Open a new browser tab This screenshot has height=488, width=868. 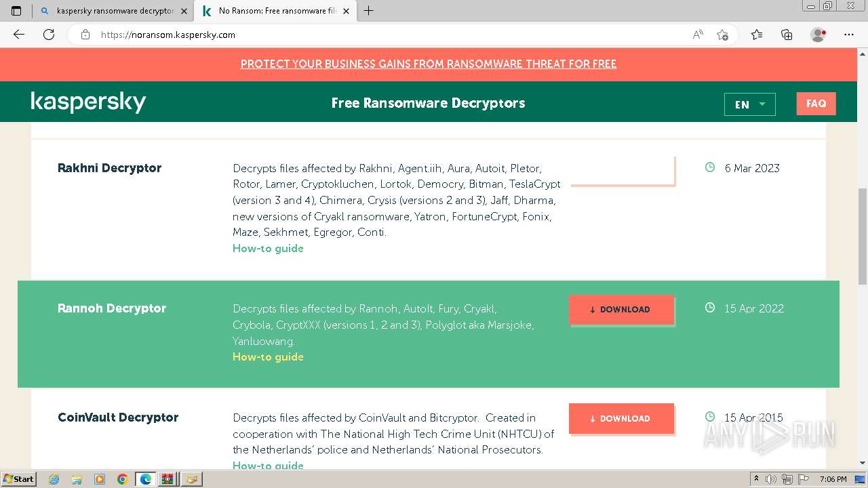tap(369, 11)
